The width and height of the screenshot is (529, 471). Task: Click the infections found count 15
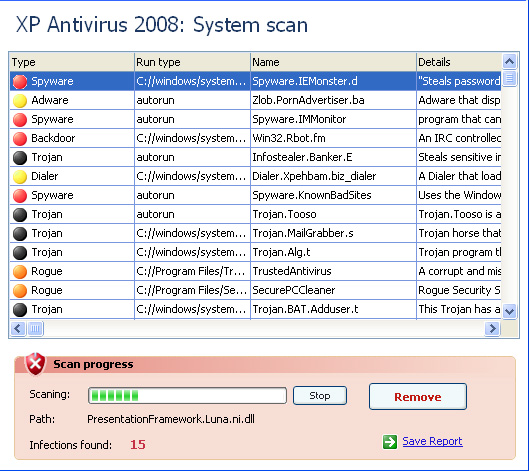tap(138, 445)
